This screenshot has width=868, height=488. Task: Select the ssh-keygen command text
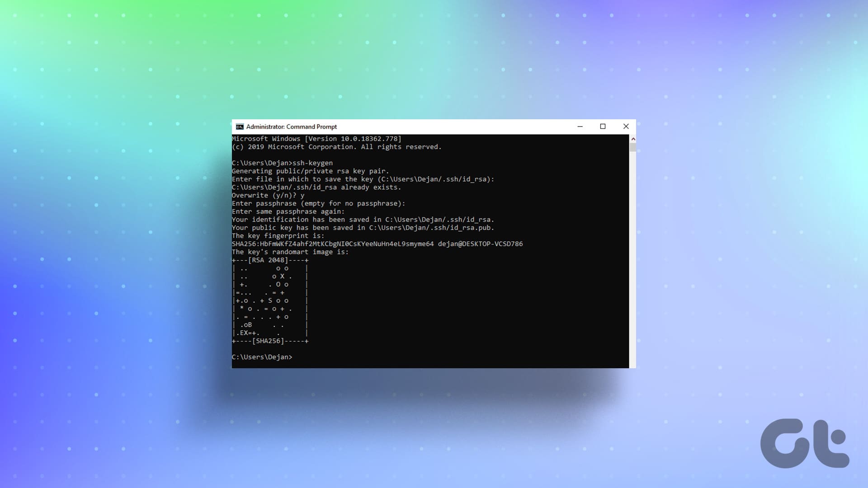pos(312,163)
